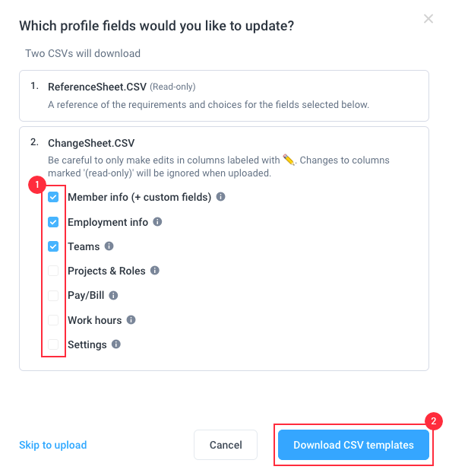Close the dialog with X icon
This screenshot has height=476, width=449.
click(428, 19)
